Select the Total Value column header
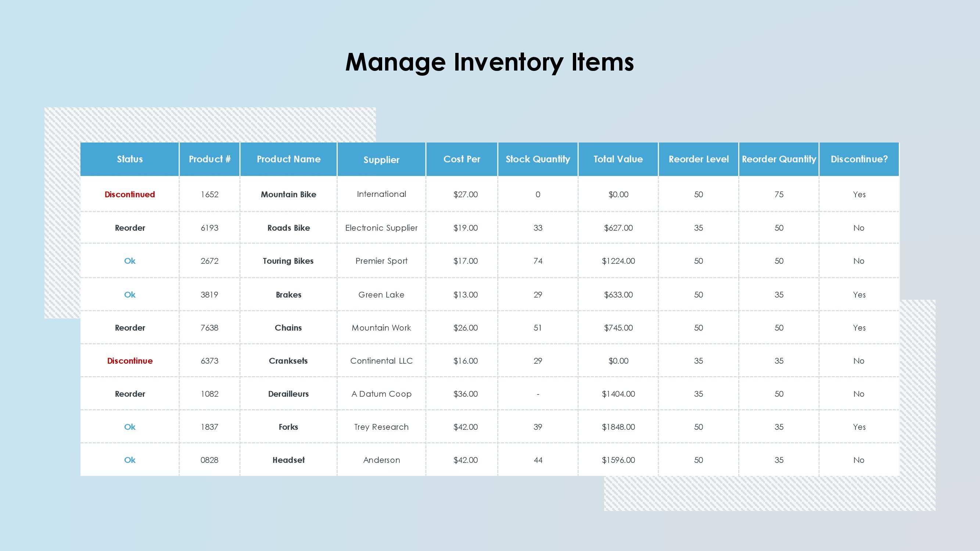The width and height of the screenshot is (980, 551). point(618,159)
